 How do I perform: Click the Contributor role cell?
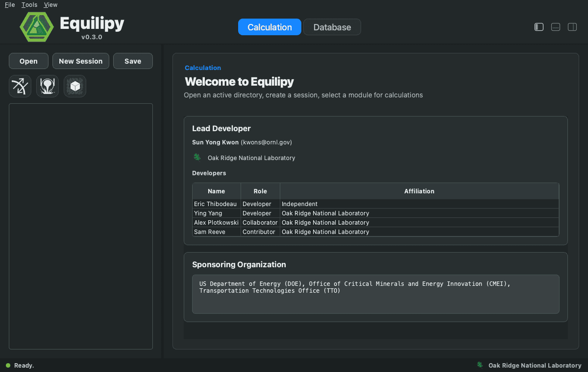(x=260, y=232)
